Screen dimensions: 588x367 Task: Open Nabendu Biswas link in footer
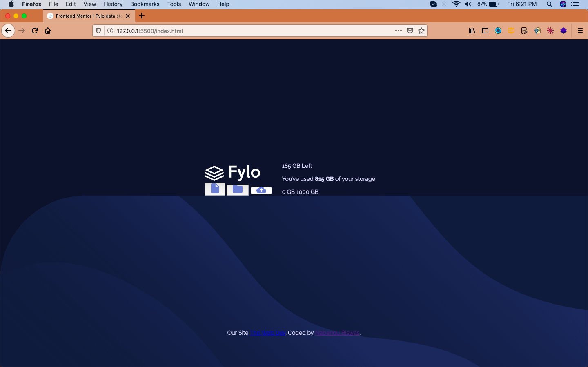pos(337,333)
